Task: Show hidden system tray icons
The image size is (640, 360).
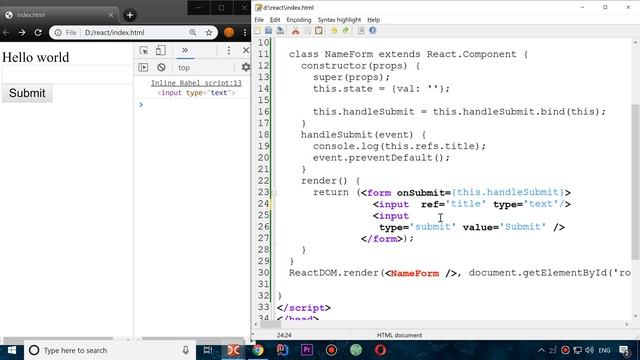Action: (541, 350)
